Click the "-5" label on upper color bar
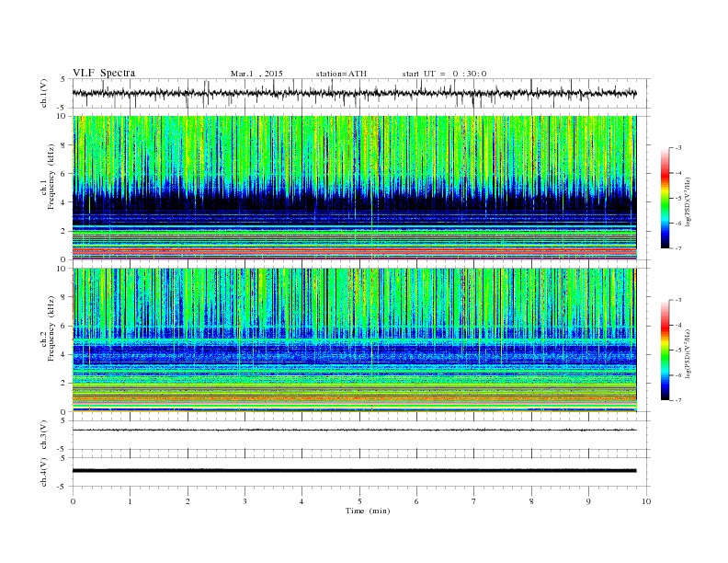The width and height of the screenshot is (728, 563). 678,199
